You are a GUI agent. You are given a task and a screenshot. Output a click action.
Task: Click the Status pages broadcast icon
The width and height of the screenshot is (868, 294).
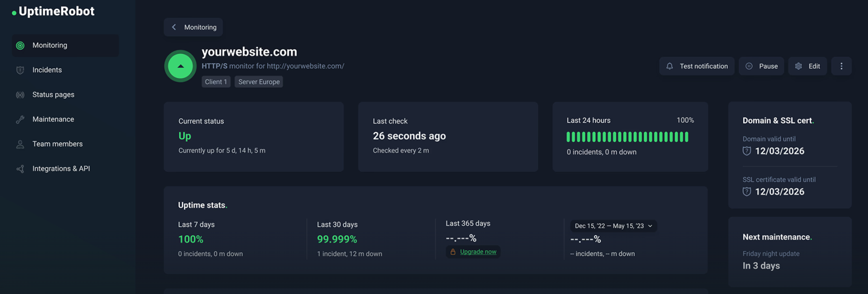pos(20,95)
